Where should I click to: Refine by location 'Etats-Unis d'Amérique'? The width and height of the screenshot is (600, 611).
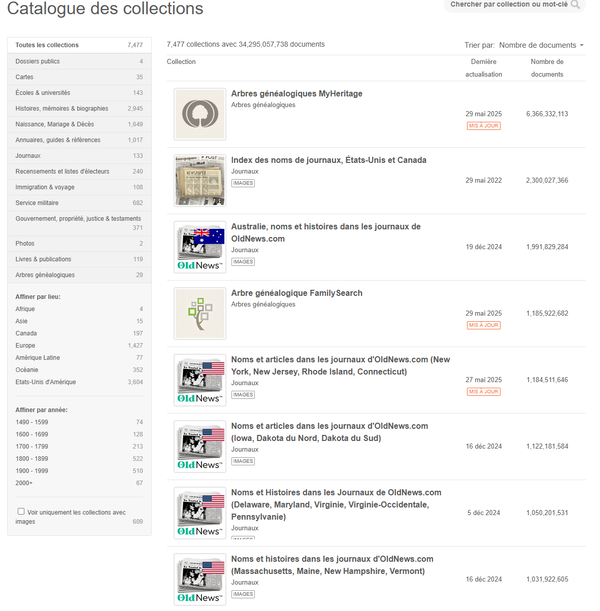point(44,381)
